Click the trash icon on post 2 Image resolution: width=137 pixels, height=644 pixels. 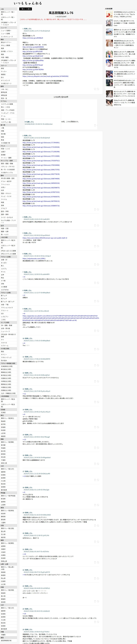pyautogui.click(x=95, y=210)
